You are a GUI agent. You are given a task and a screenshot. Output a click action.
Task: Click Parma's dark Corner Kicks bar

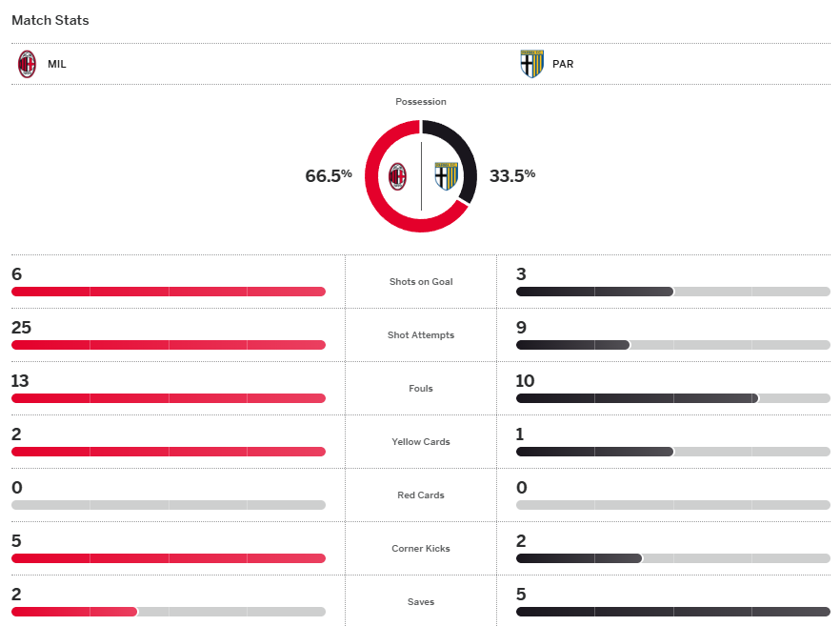coord(578,558)
